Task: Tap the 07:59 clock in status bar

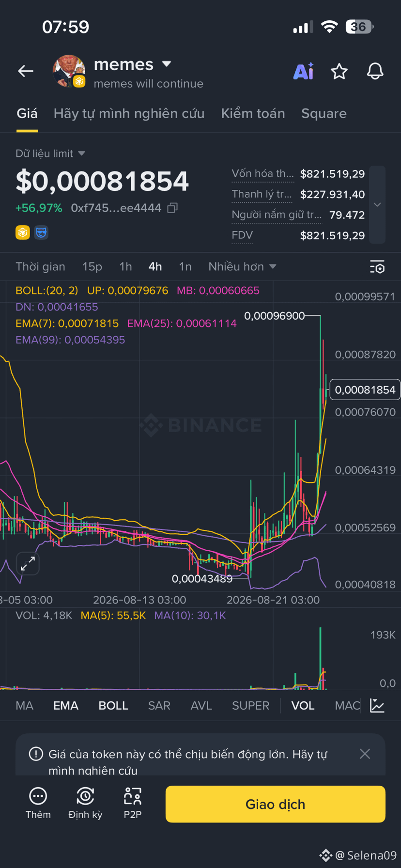Action: pyautogui.click(x=66, y=27)
